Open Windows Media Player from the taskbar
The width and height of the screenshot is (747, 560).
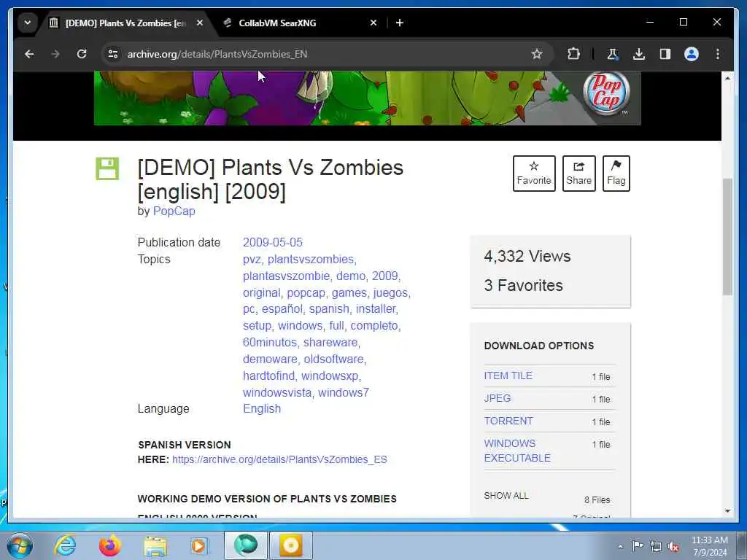point(199,545)
